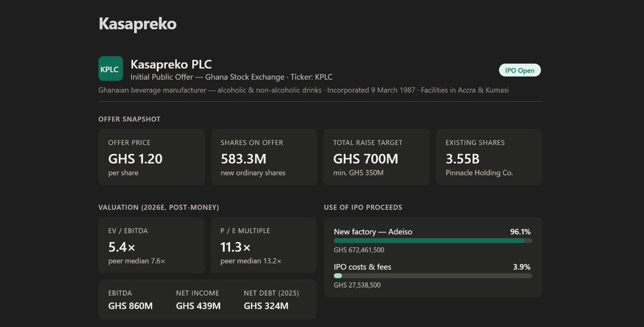Select the 5.4× EV/EBITDA multiple

[122, 247]
